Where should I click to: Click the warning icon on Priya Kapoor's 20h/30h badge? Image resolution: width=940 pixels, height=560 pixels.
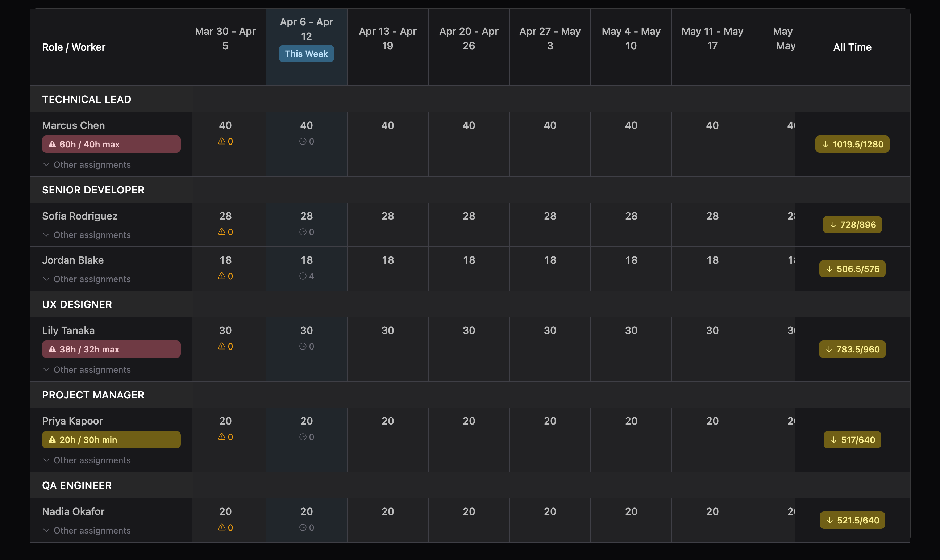(52, 440)
